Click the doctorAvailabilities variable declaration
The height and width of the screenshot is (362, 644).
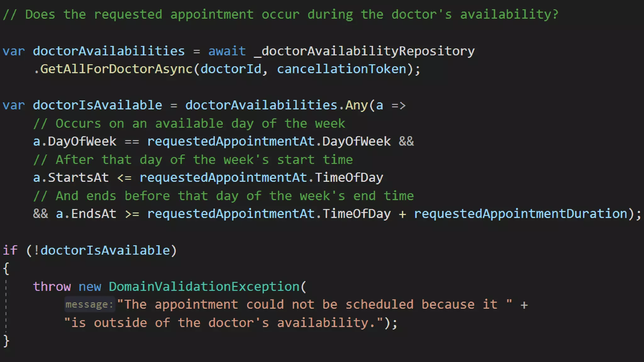[109, 51]
